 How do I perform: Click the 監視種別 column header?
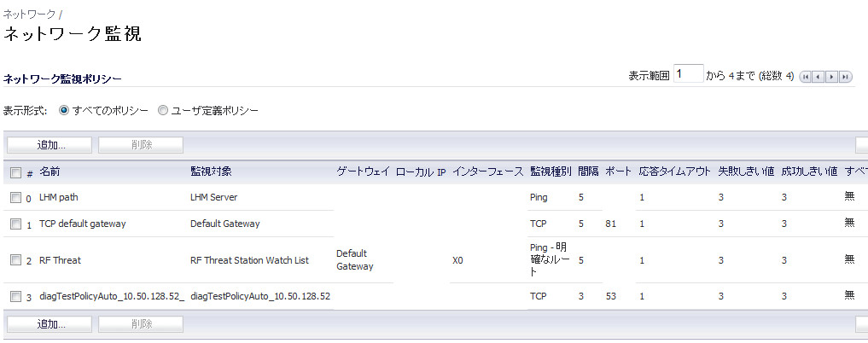[x=551, y=172]
